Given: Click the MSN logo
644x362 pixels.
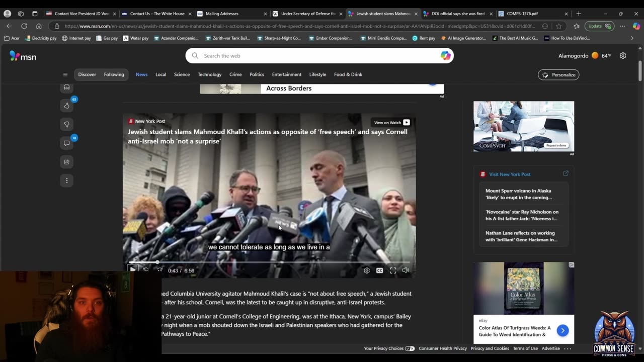Looking at the screenshot, I should coord(23,56).
